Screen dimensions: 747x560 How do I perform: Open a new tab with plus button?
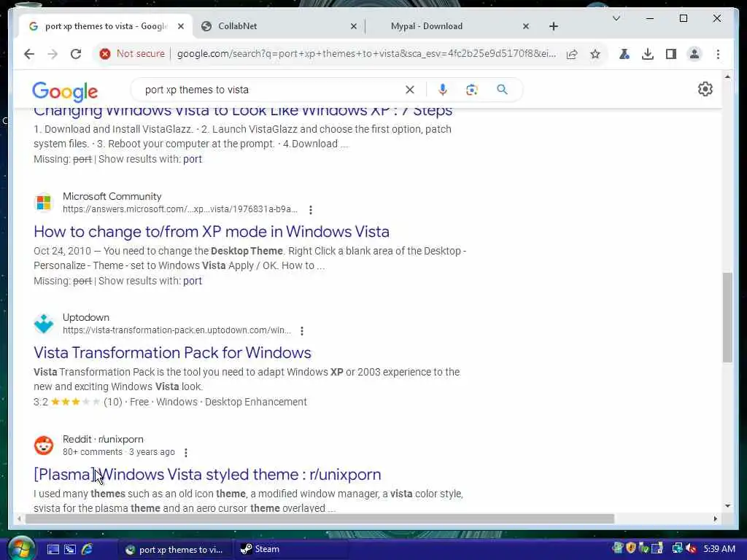pos(554,26)
